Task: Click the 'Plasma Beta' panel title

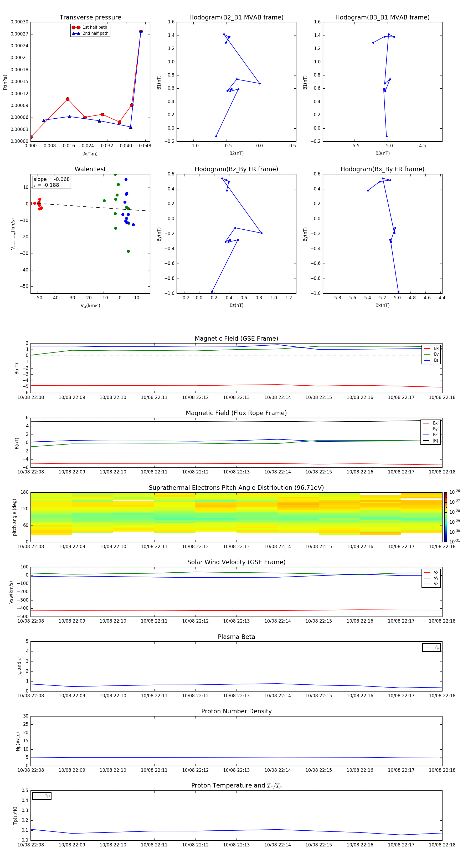Action: [236, 637]
